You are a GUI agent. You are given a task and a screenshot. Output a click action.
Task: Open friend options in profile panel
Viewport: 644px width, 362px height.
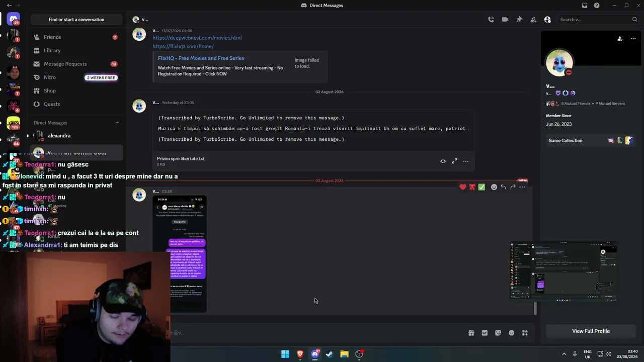click(x=620, y=39)
